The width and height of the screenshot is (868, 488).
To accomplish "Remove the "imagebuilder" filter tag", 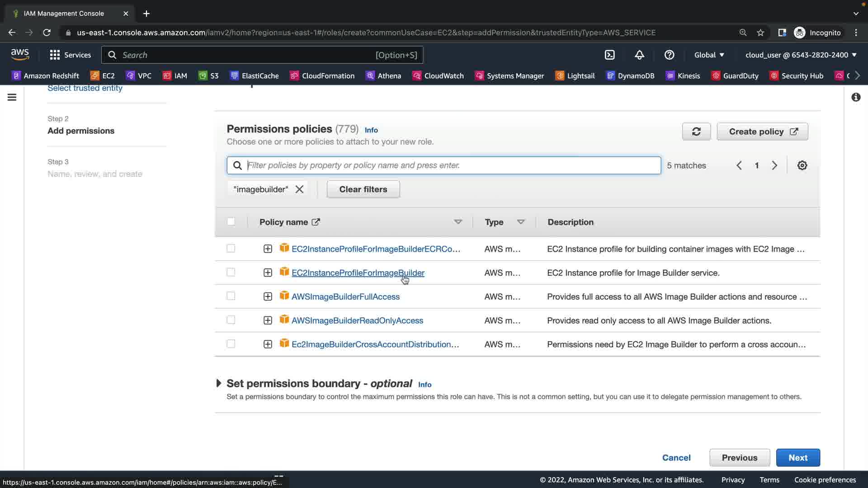I will tap(299, 189).
